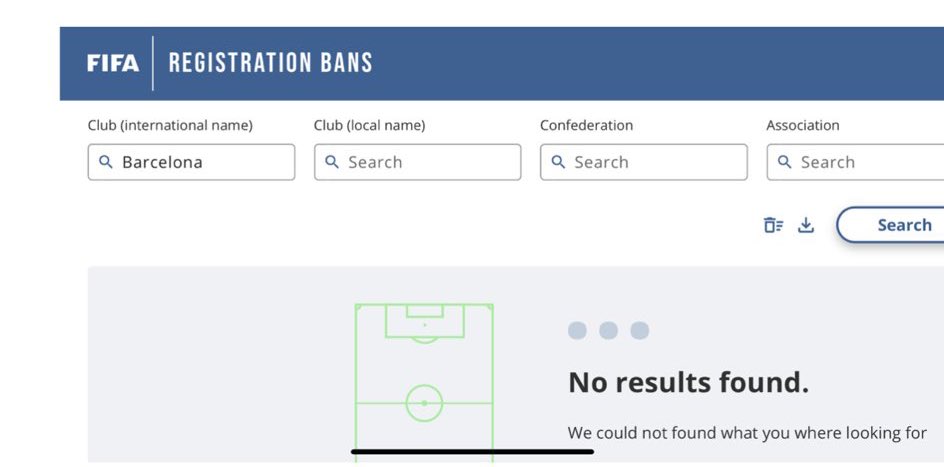Screen dimensions: 944x467
Task: Click the clear filters trash icon
Action: [774, 225]
